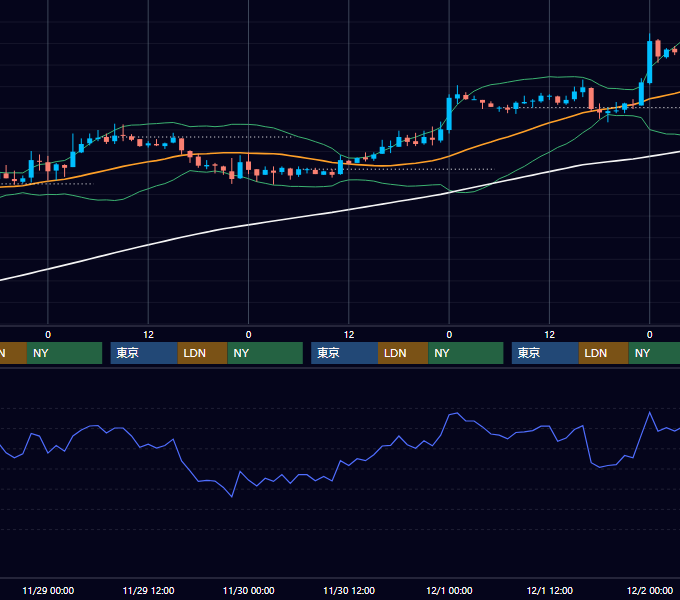Click the 東京 session block on 11/29
The height and width of the screenshot is (600, 680).
(x=144, y=353)
